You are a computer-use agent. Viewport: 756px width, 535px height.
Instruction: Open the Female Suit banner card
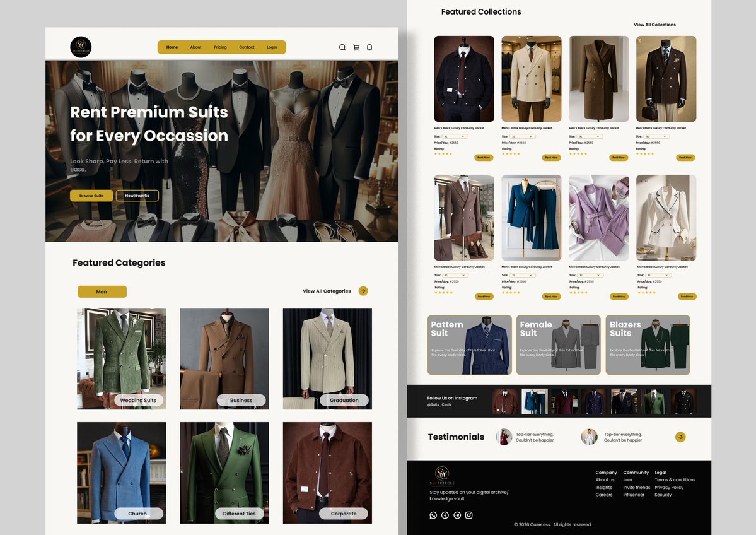point(558,345)
